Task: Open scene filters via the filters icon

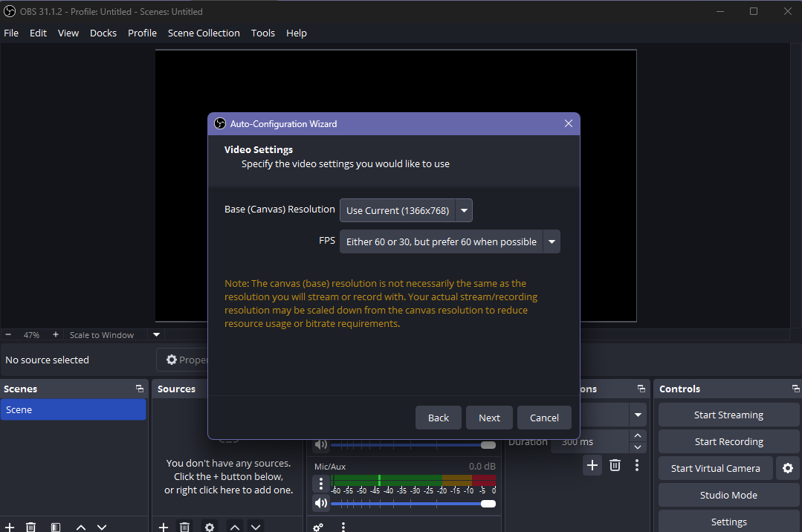Action: (x=55, y=526)
